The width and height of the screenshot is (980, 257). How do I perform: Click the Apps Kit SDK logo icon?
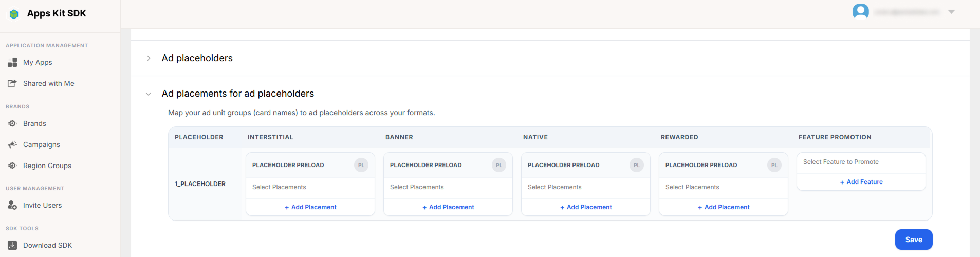(x=14, y=14)
